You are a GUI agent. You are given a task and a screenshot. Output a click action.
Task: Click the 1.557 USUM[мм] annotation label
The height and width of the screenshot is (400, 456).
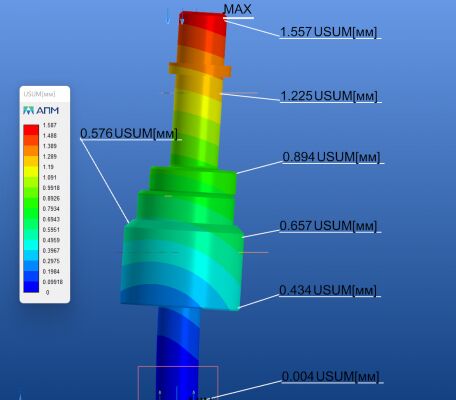[329, 32]
